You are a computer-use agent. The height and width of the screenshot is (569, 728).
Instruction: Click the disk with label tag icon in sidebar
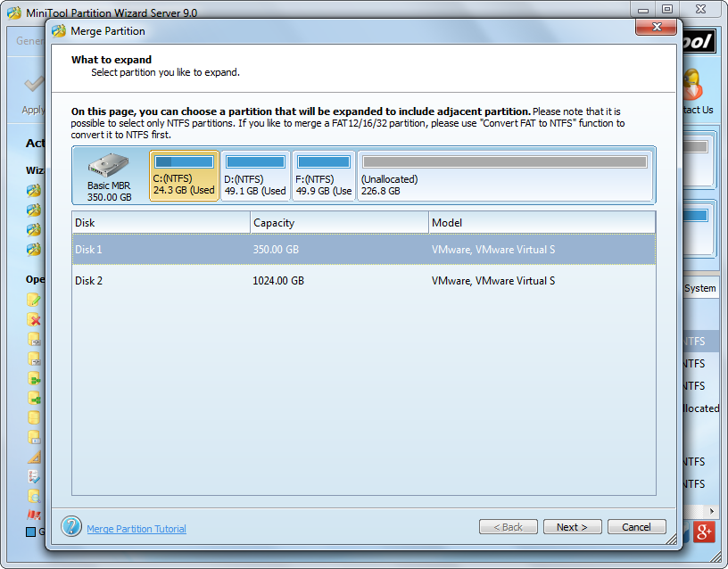[34, 437]
